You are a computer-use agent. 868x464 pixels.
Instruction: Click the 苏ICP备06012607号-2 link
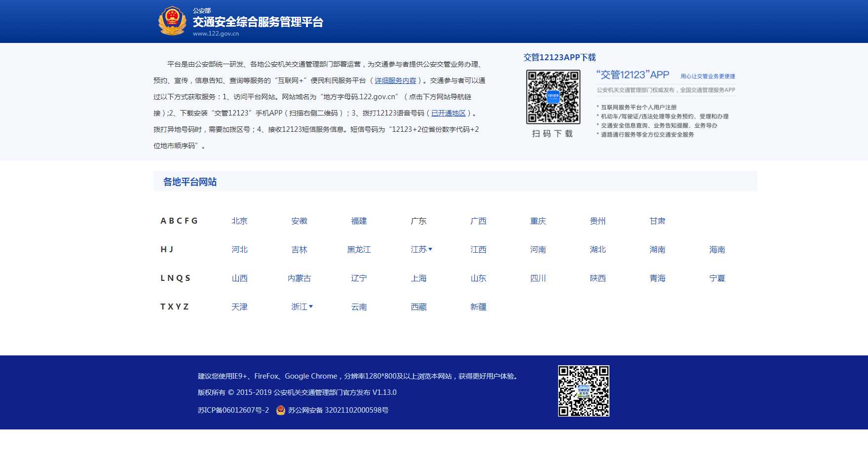233,410
